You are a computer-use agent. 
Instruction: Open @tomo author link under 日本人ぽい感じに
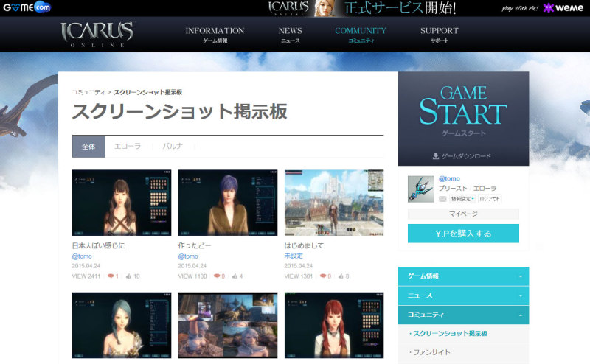82,256
